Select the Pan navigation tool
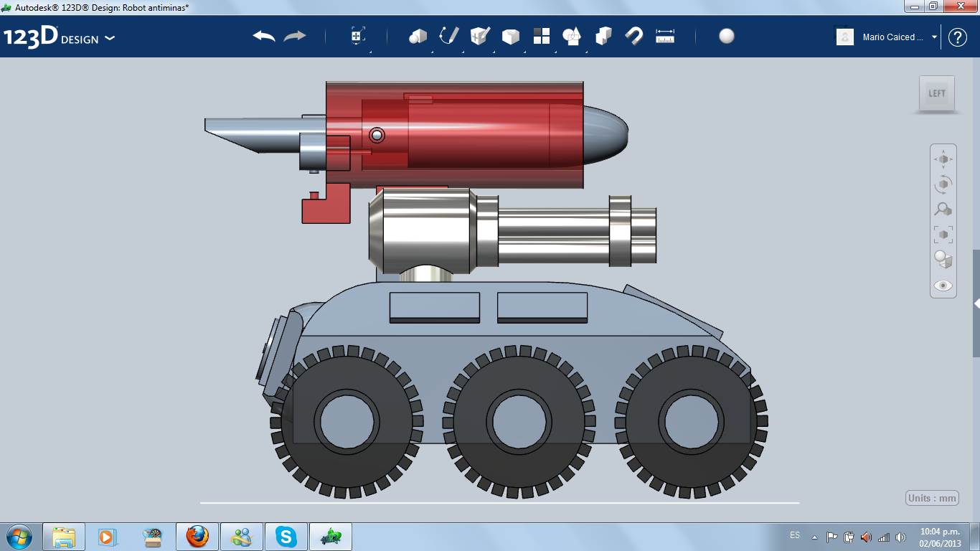980x551 pixels. [x=943, y=159]
